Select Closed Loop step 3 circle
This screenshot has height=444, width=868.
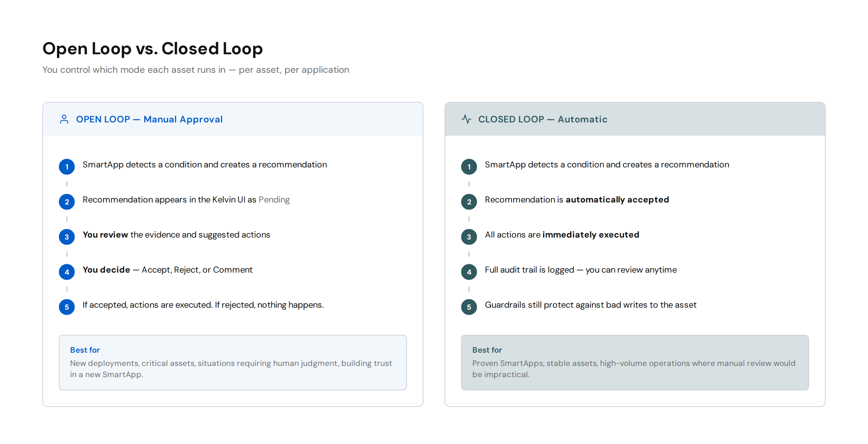click(469, 237)
